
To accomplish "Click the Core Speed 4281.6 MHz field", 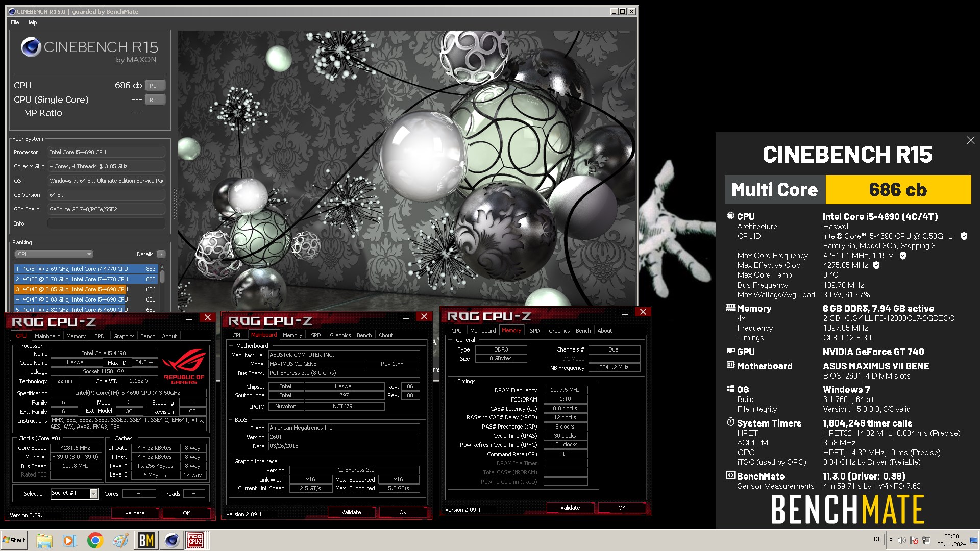I will point(76,448).
